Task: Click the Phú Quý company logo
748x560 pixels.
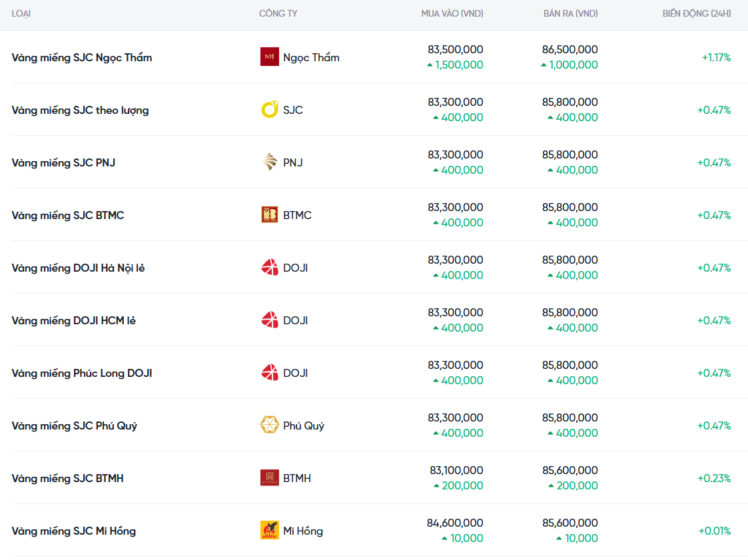Action: pyautogui.click(x=270, y=425)
